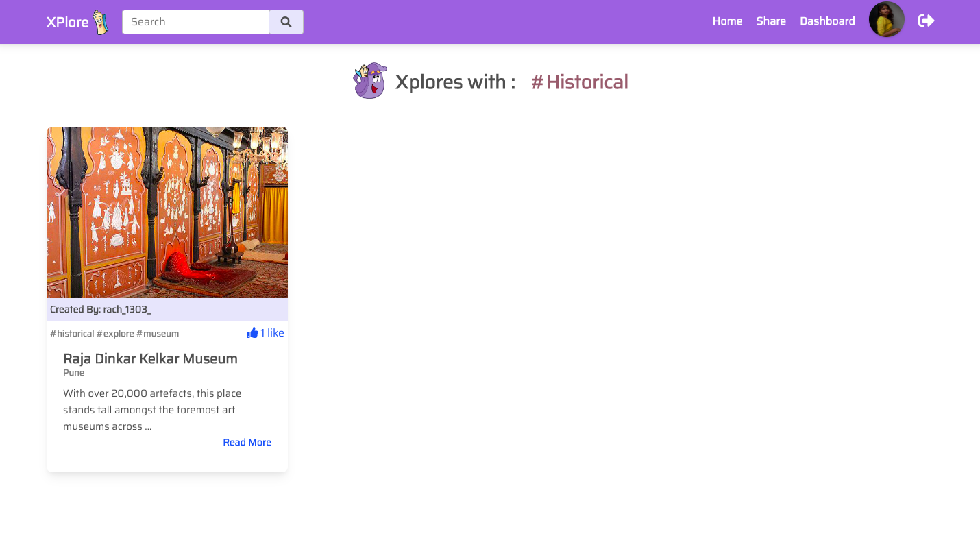Viewport: 980px width, 549px height.
Task: Navigate to Home in the navbar
Action: [727, 21]
